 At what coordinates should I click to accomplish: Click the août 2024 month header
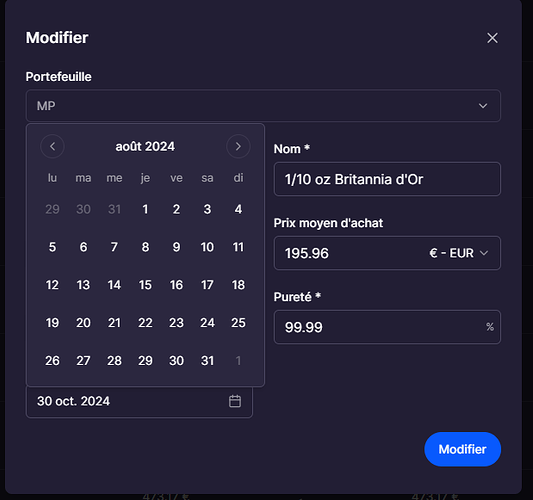tap(145, 146)
